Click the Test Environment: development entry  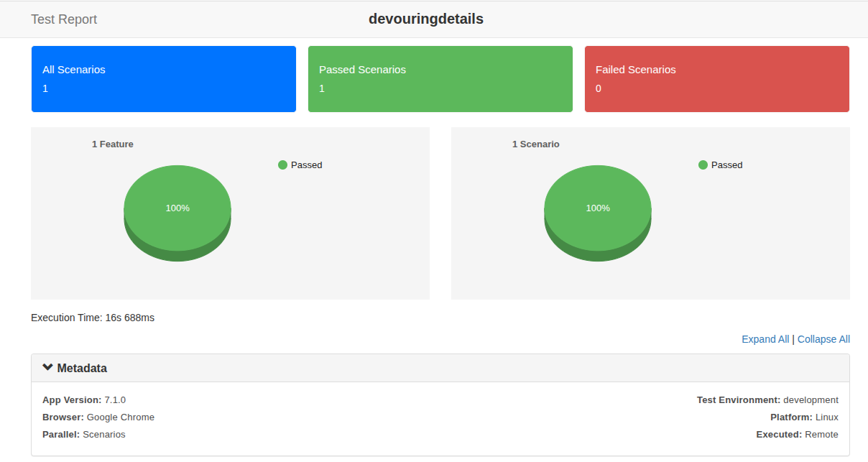(x=767, y=399)
